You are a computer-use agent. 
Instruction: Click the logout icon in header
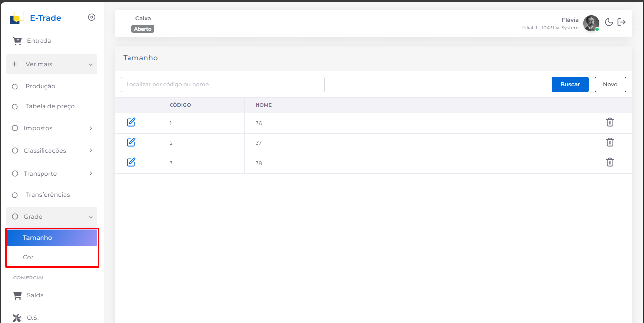(622, 22)
